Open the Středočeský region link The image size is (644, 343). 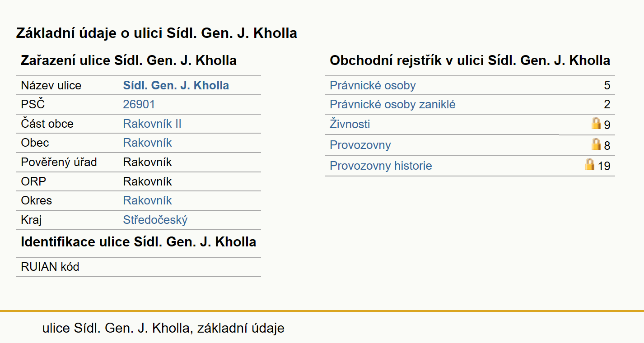pos(155,220)
